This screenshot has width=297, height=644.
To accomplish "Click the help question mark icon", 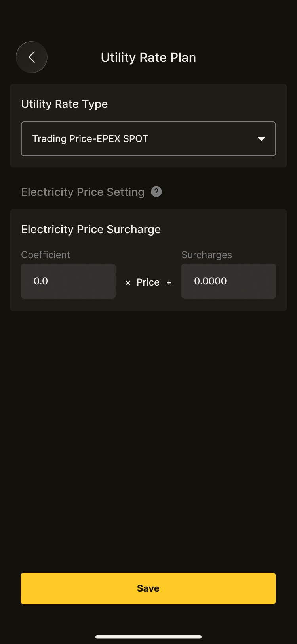I will pyautogui.click(x=156, y=192).
